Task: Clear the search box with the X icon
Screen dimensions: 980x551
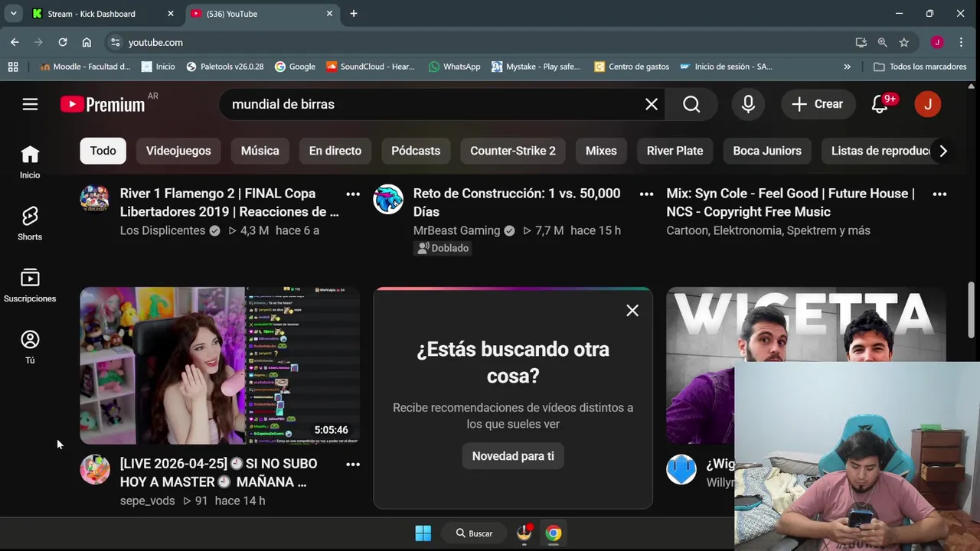Action: (x=652, y=104)
